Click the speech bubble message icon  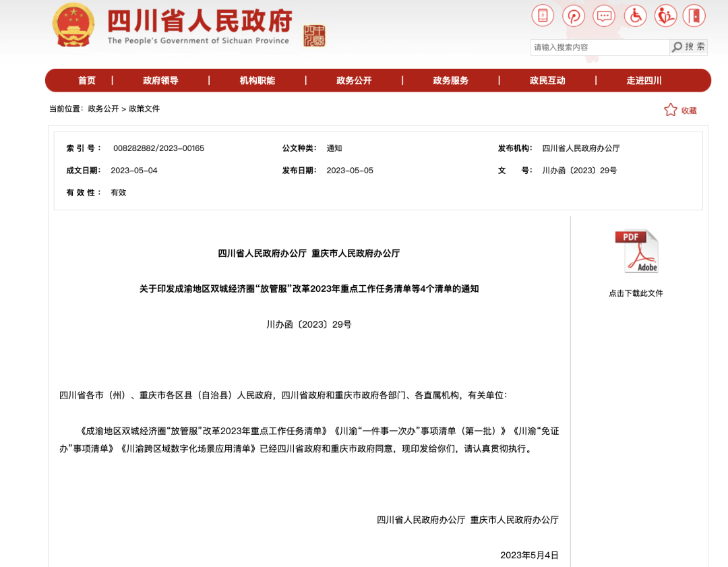point(605,16)
